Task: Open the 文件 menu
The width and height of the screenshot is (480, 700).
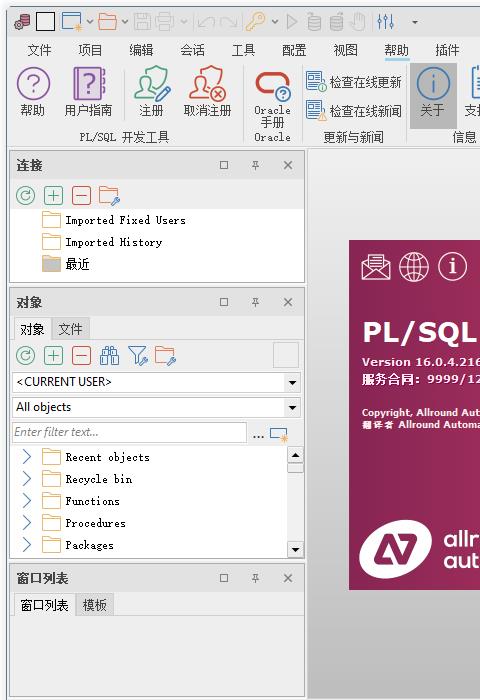Action: (39, 50)
